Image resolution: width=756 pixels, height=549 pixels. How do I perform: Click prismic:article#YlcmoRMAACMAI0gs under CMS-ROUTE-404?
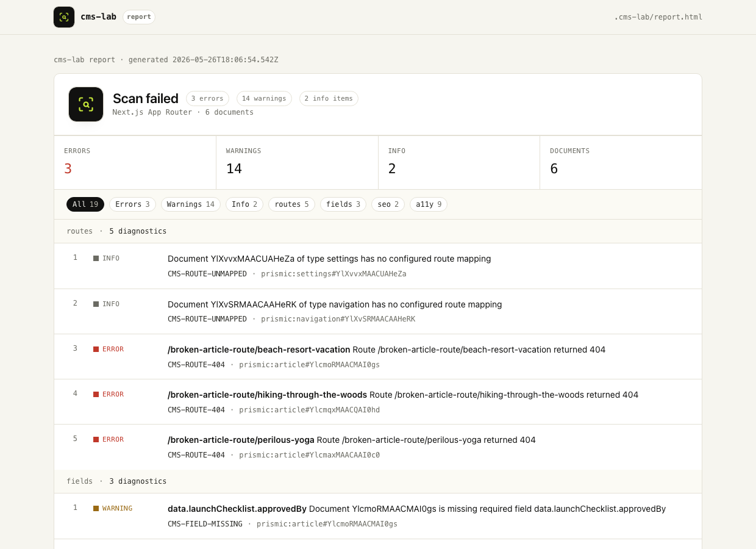coord(309,365)
